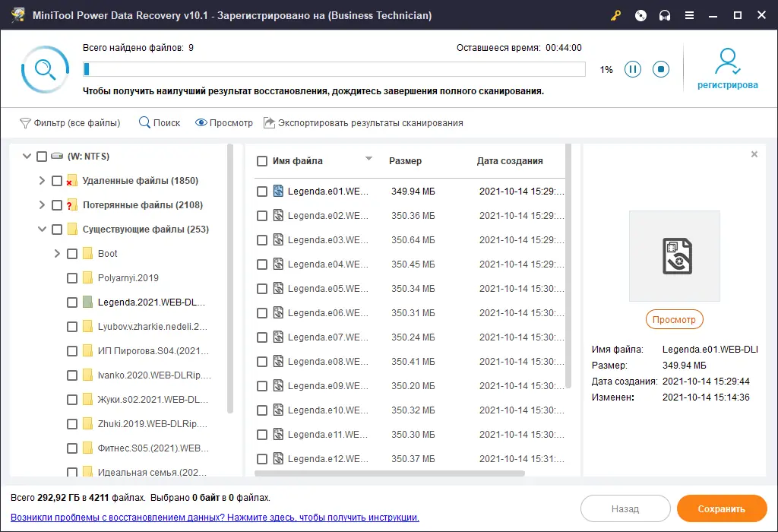This screenshot has height=532, width=778.
Task: Sort by Размер column header
Action: pyautogui.click(x=406, y=161)
